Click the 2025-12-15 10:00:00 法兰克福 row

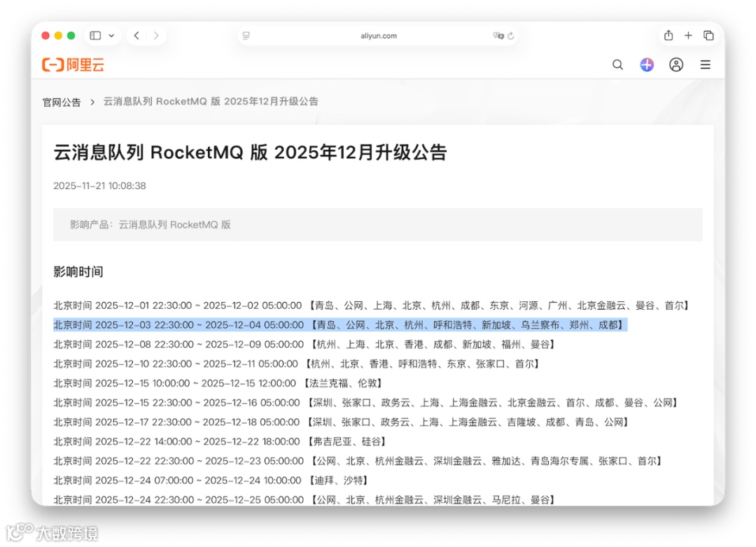219,384
